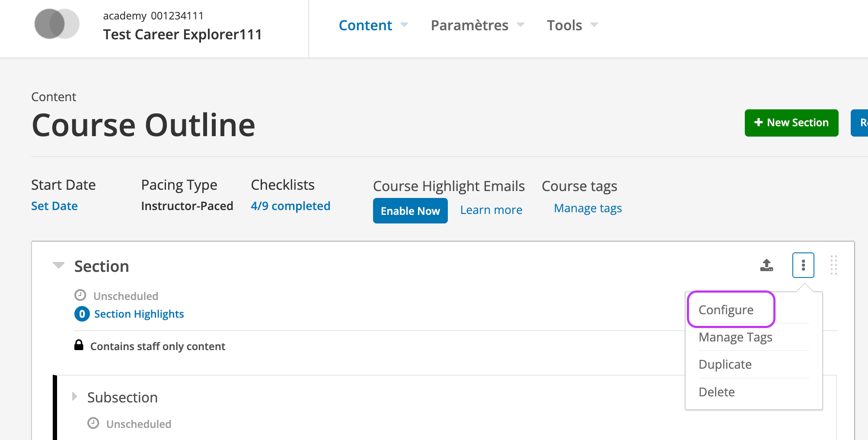This screenshot has height=440, width=868.
Task: Click the Content breadcrumb above Course Outline
Action: [x=54, y=97]
